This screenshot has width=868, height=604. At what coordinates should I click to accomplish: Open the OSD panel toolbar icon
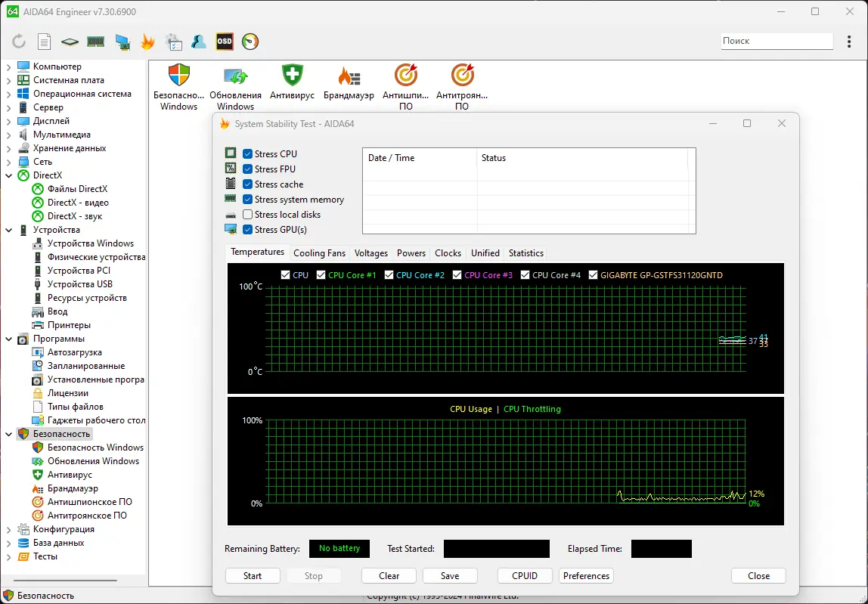click(225, 42)
